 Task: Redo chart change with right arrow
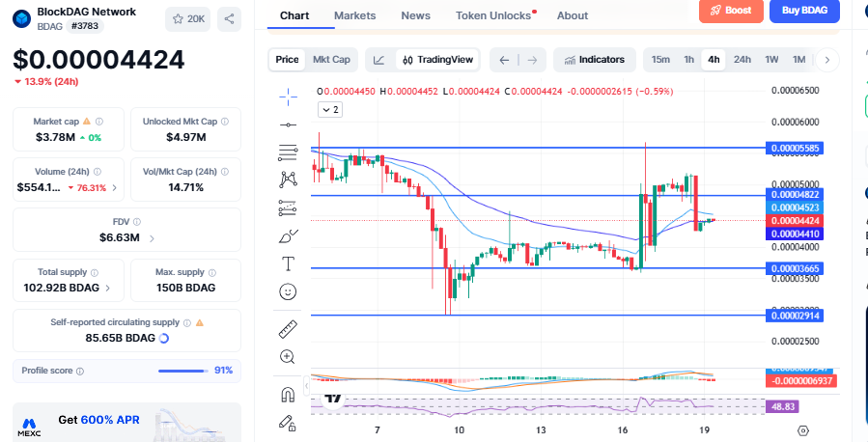532,60
